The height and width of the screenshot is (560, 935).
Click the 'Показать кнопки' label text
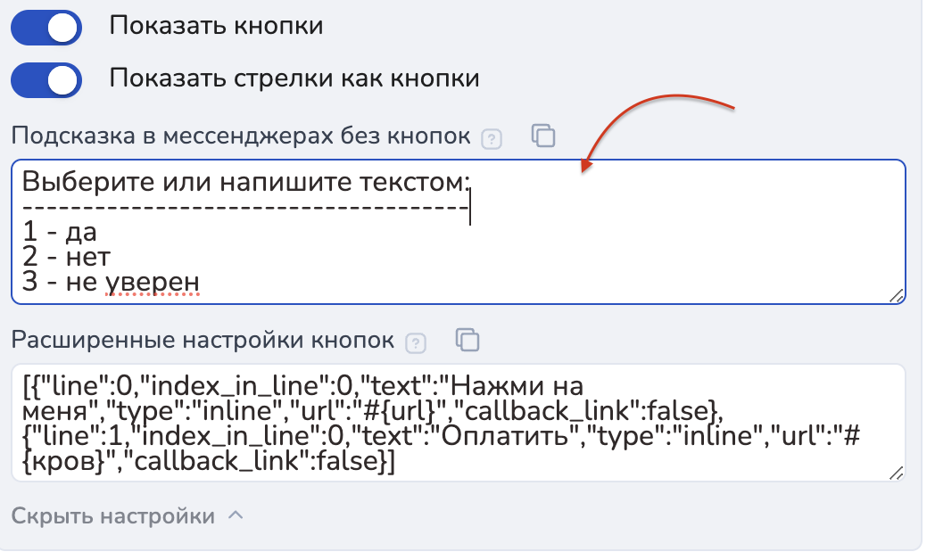click(216, 26)
